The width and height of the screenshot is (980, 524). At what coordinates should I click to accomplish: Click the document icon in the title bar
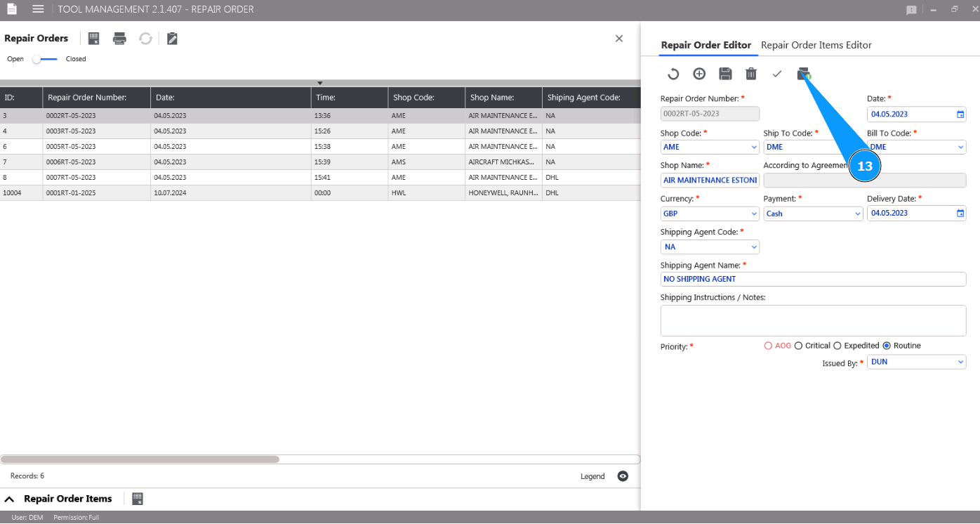(12, 9)
